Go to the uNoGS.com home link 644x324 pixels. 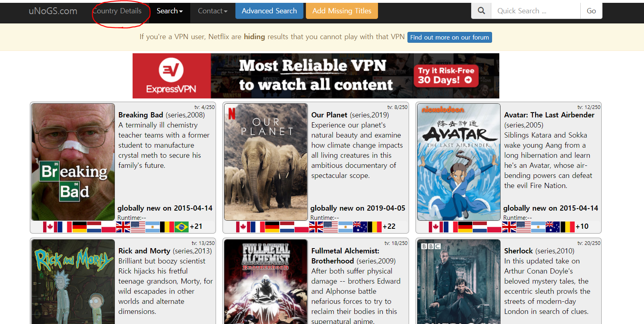pos(53,11)
